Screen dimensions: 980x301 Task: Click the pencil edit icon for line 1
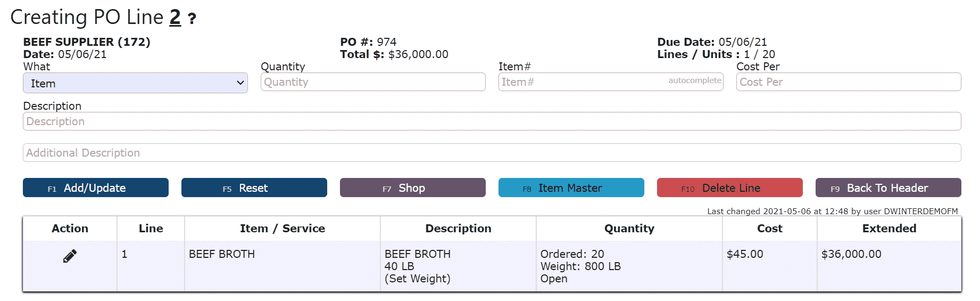pos(70,256)
